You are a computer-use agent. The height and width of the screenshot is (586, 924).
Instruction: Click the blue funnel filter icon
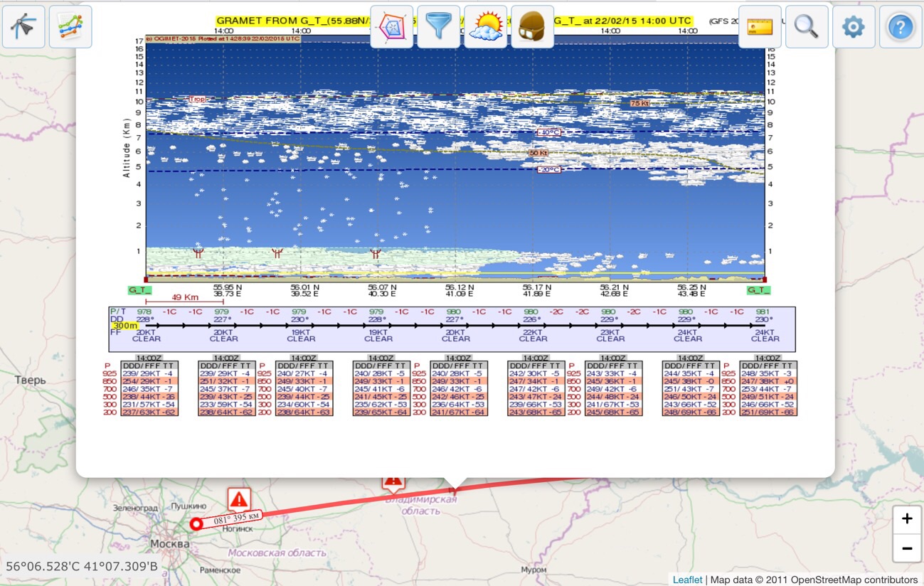click(x=438, y=27)
